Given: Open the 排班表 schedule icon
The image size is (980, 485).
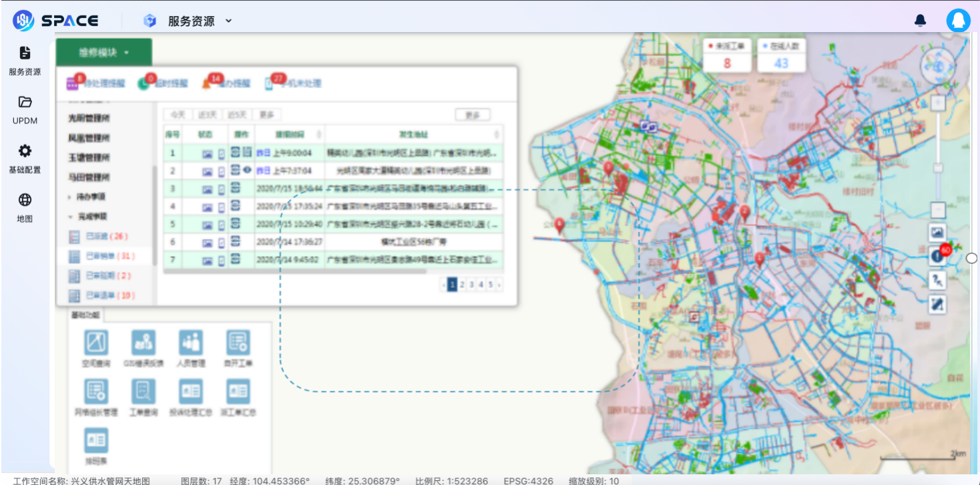Looking at the screenshot, I should (96, 441).
